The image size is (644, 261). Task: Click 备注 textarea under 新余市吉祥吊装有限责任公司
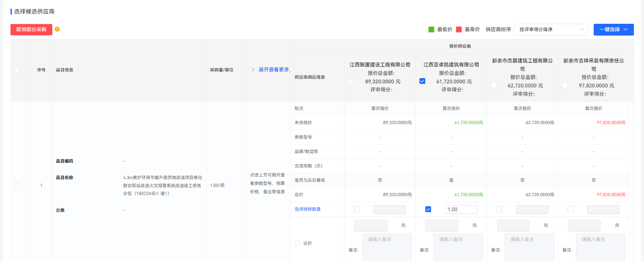click(601, 247)
